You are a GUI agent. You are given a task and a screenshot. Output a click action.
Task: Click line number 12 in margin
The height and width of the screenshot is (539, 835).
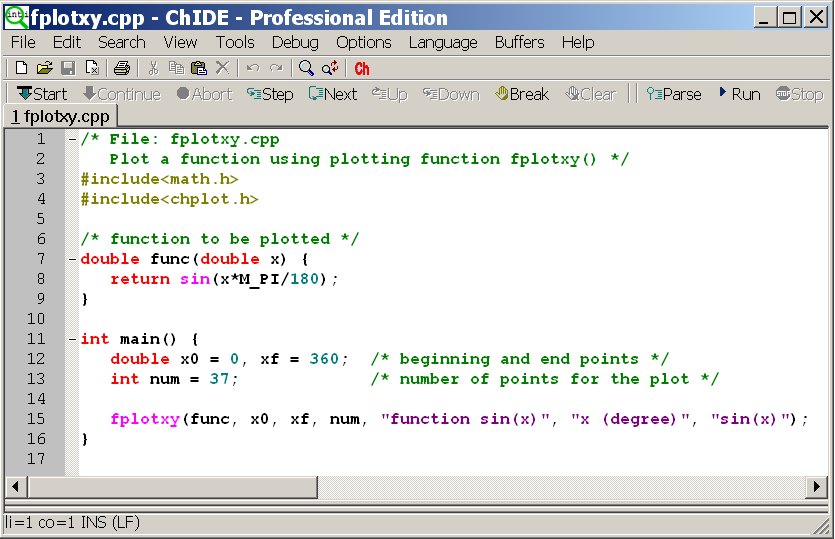coord(36,359)
